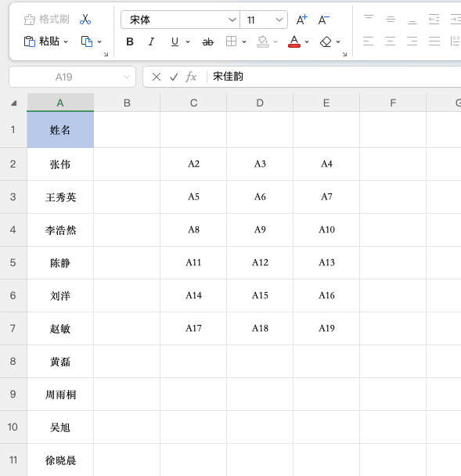Click cell containing 徐晓晨
The width and height of the screenshot is (461, 476).
(x=60, y=460)
